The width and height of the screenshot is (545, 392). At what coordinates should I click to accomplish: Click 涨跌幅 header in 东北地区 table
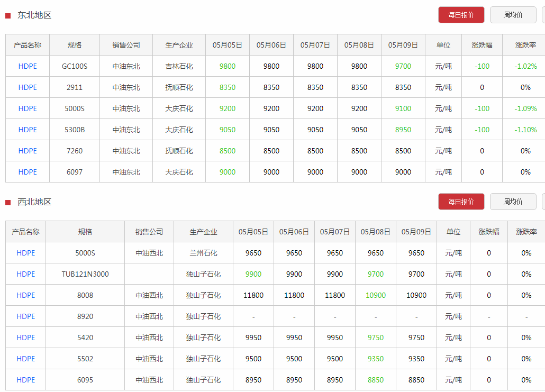482,45
